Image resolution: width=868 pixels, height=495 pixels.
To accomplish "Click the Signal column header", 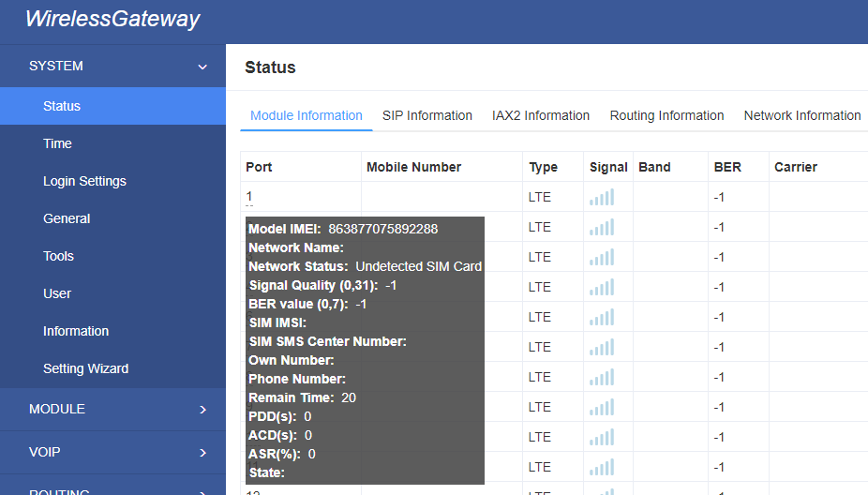I will tap(608, 167).
